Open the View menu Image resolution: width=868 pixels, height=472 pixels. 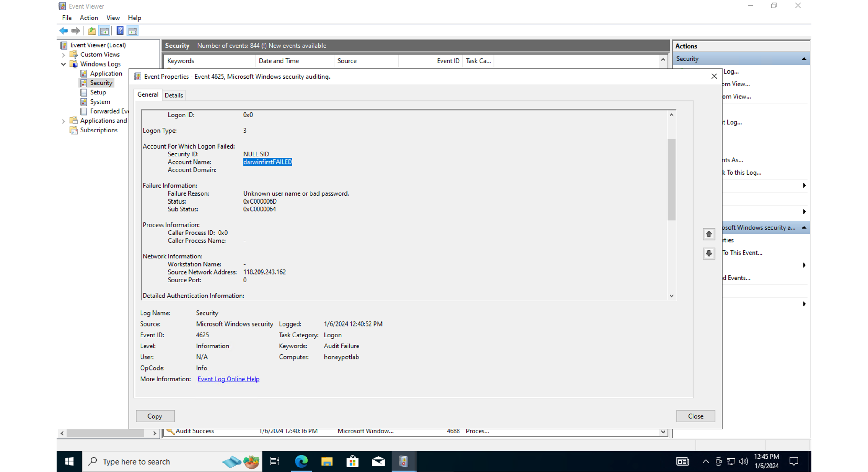(113, 18)
